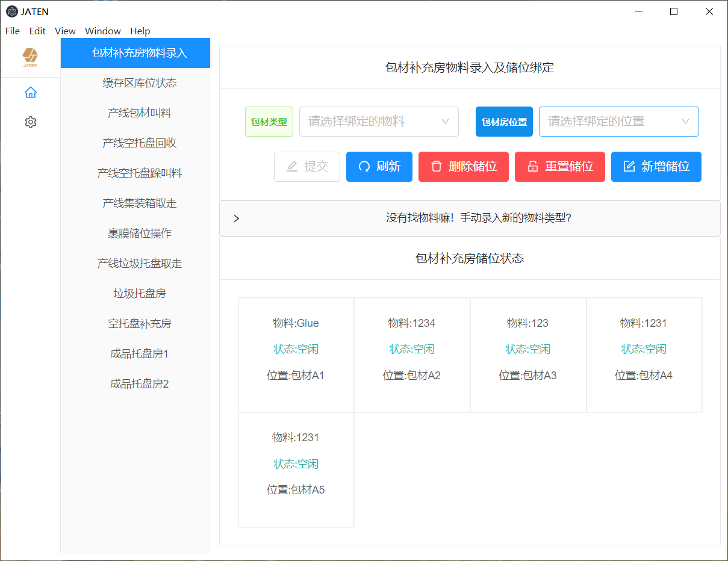Click the JATEN logo in sidebar
This screenshot has width=728, height=561.
point(30,58)
